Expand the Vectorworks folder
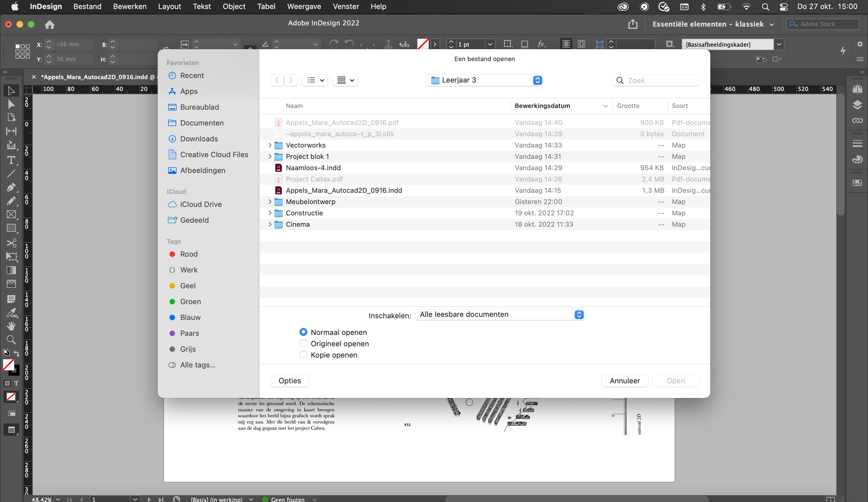Viewport: 868px width, 502px height. (x=270, y=145)
